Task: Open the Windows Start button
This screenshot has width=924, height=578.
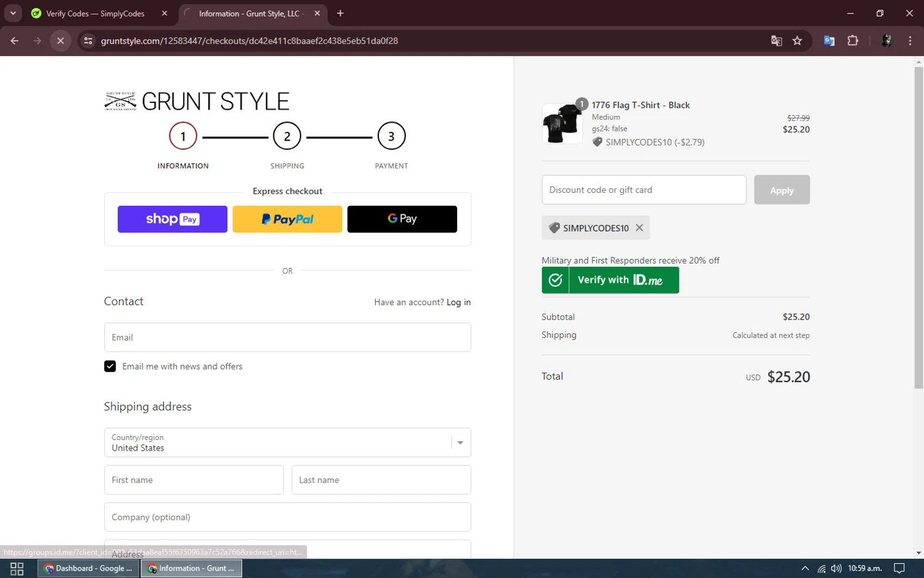Action: tap(17, 568)
